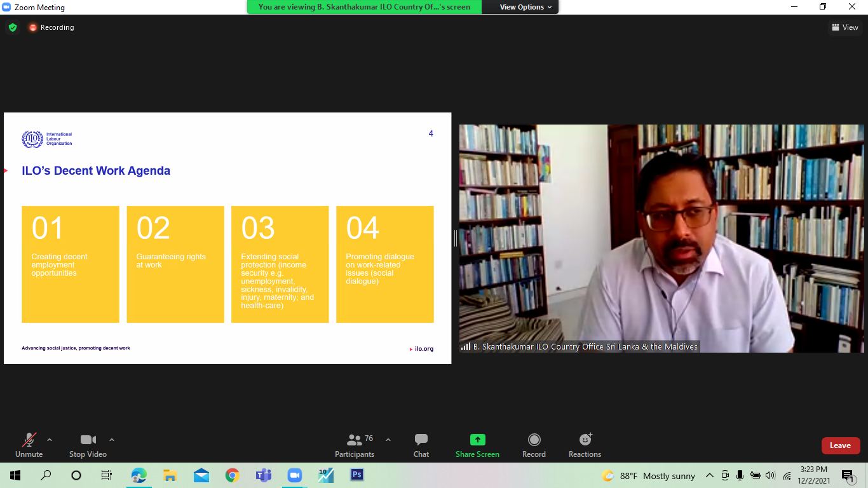Open the Windows Start menu
The image size is (868, 488).
15,475
